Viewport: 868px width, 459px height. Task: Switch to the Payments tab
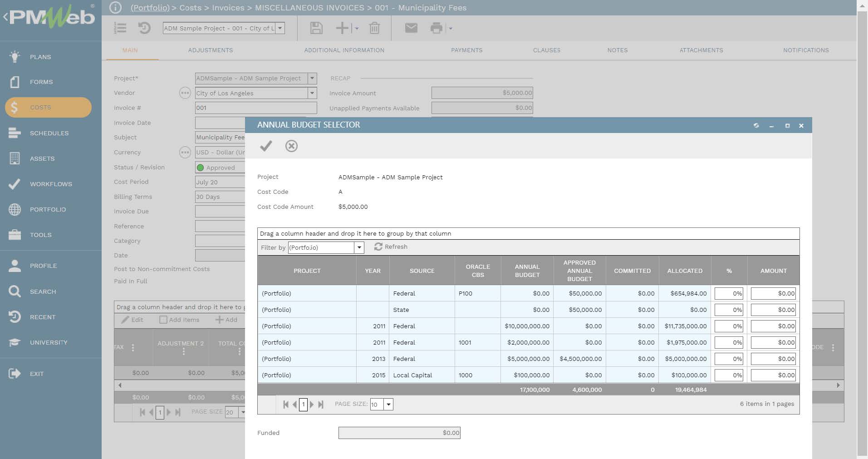coord(467,50)
